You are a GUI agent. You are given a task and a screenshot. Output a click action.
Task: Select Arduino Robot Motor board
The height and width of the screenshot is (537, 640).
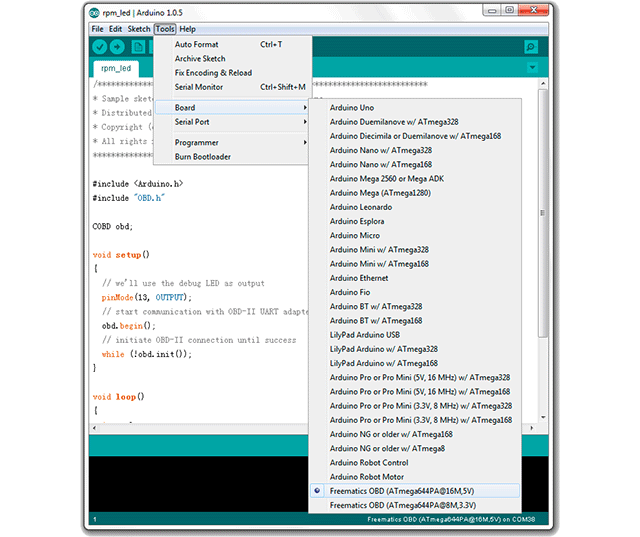click(x=415, y=477)
